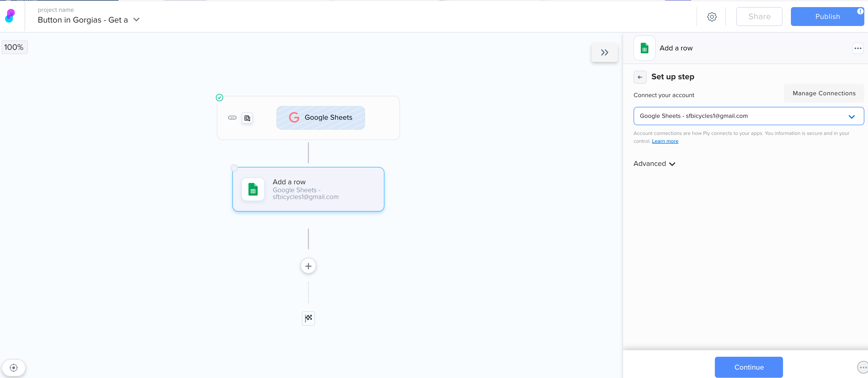The height and width of the screenshot is (378, 868).
Task: Expand project name dropdown chevron
Action: [136, 20]
